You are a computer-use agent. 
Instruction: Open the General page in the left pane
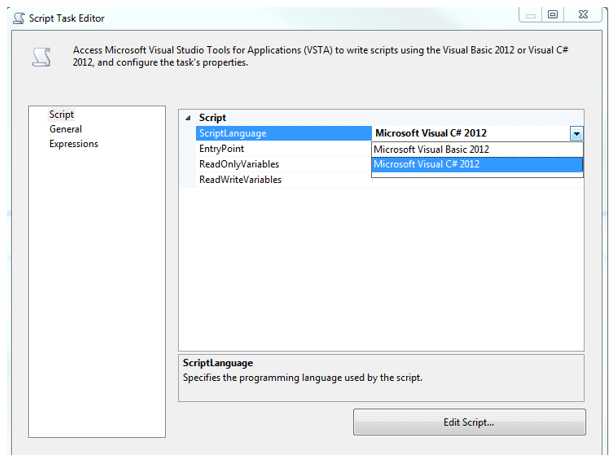[x=65, y=129]
